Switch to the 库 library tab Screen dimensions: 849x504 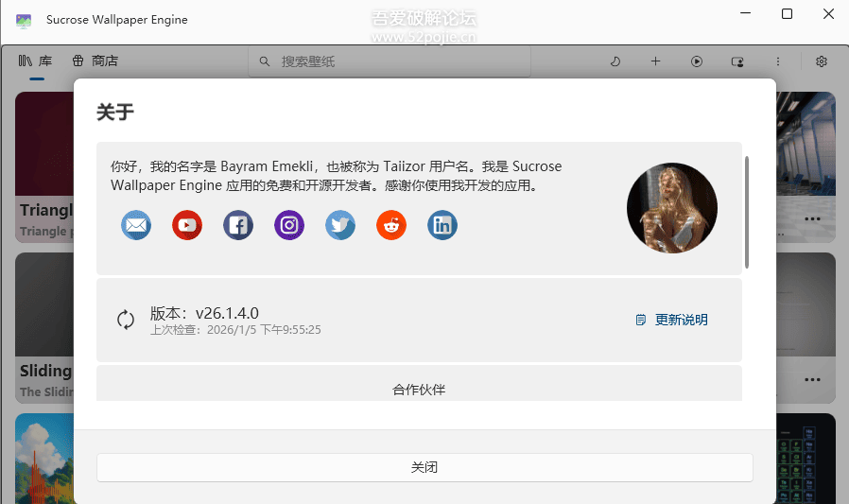click(36, 61)
